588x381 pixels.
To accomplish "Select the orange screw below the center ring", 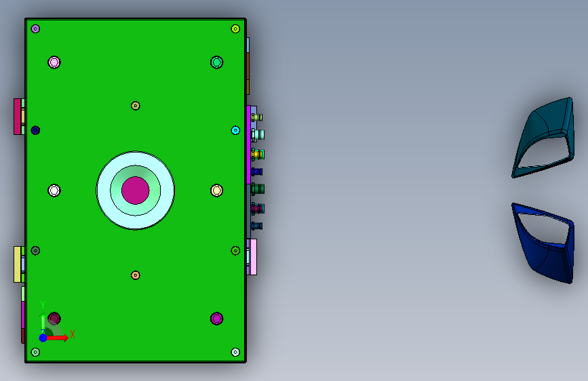I will 136,275.
